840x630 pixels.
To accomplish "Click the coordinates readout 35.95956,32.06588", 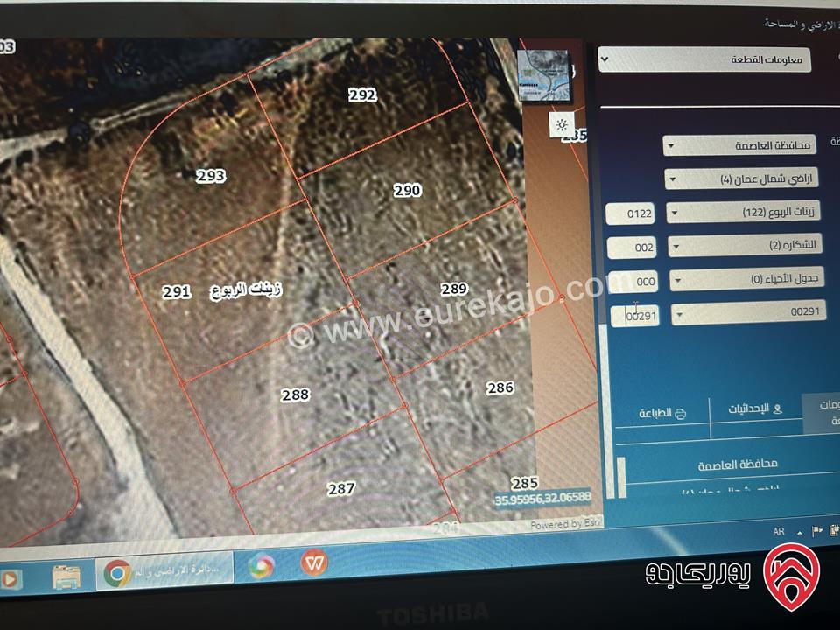I will tap(542, 500).
